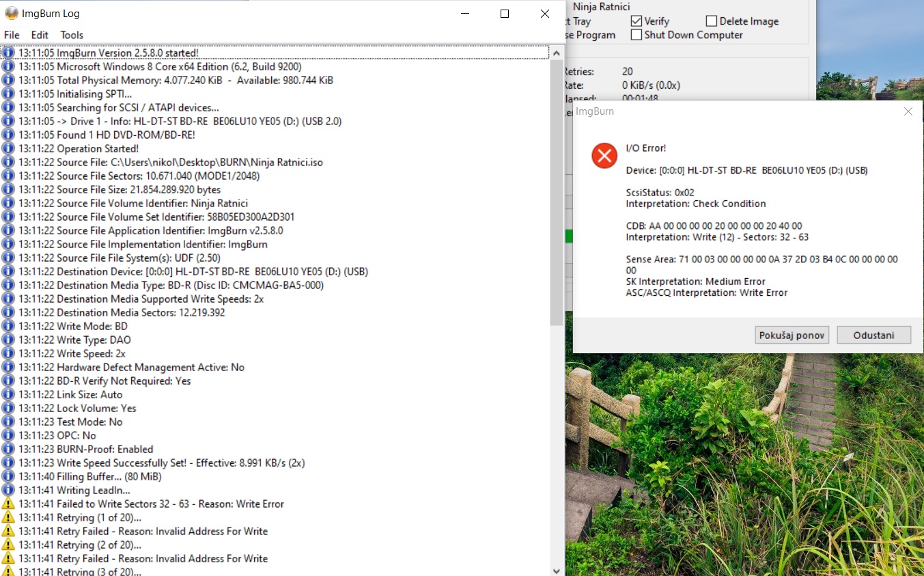This screenshot has width=924, height=576.
Task: Click info icon beside BURN-Proof: Enabled
Action: coord(8,449)
